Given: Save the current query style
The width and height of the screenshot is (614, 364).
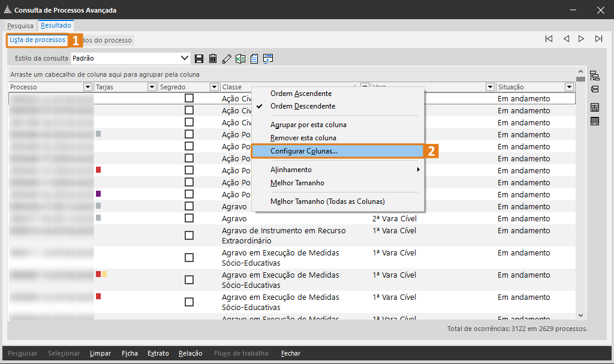Looking at the screenshot, I should pyautogui.click(x=199, y=59).
